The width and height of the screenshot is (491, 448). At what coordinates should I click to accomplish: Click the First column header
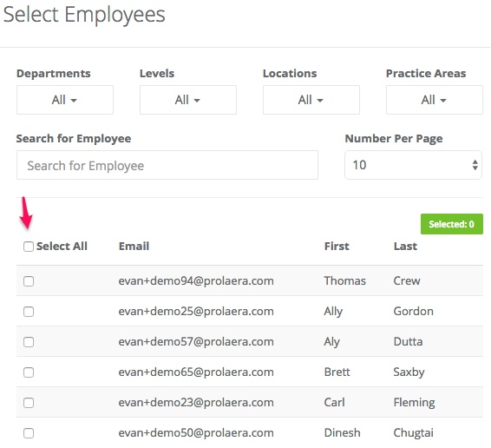point(337,247)
